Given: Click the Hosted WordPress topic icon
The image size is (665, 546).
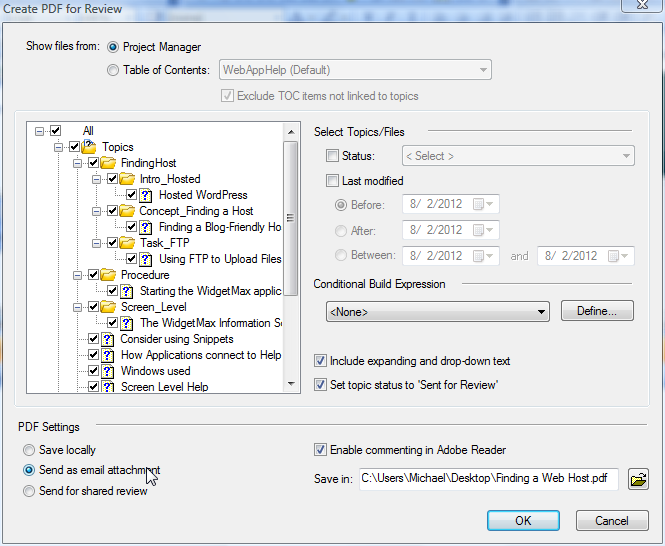Looking at the screenshot, I should point(146,195).
